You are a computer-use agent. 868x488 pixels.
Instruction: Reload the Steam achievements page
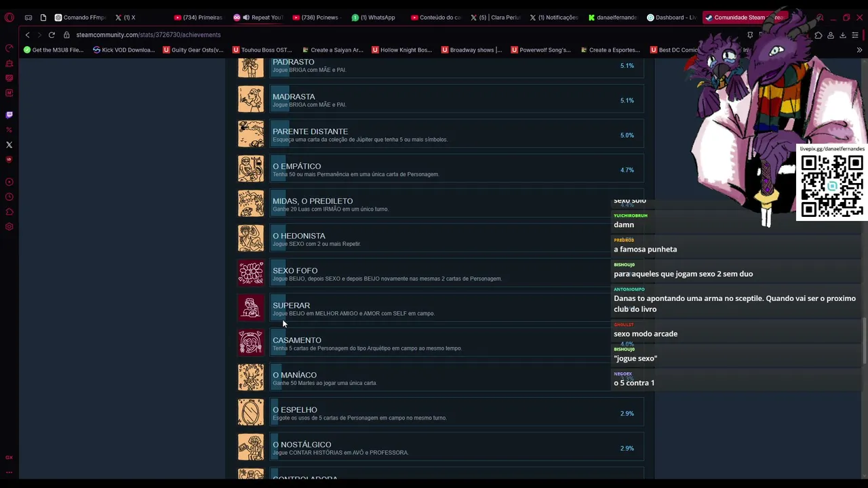(52, 35)
